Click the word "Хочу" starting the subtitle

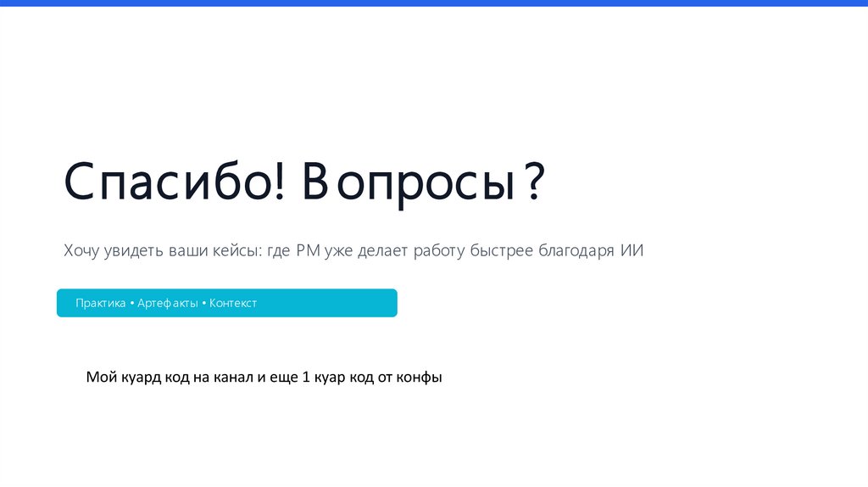pos(81,252)
